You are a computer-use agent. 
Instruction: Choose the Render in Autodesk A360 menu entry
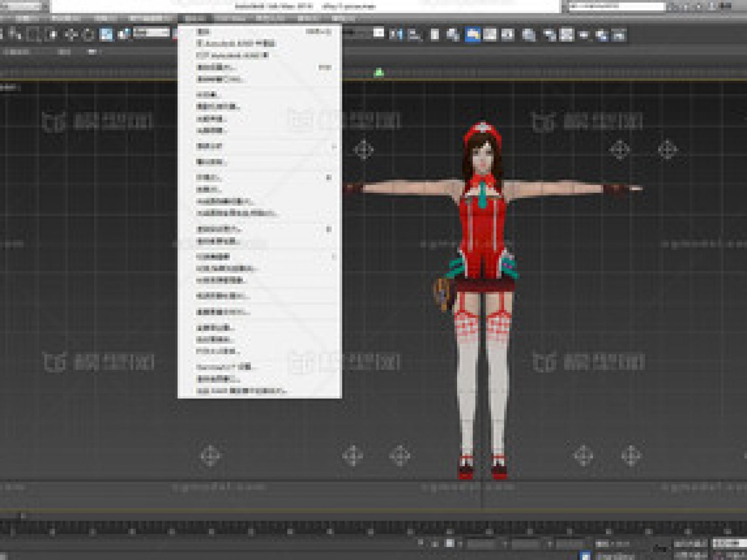(260, 43)
